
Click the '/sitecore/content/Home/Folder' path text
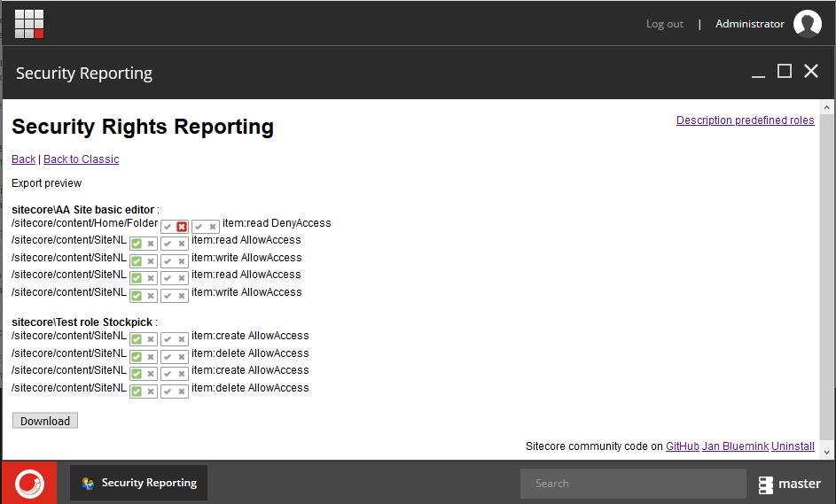[x=85, y=223]
